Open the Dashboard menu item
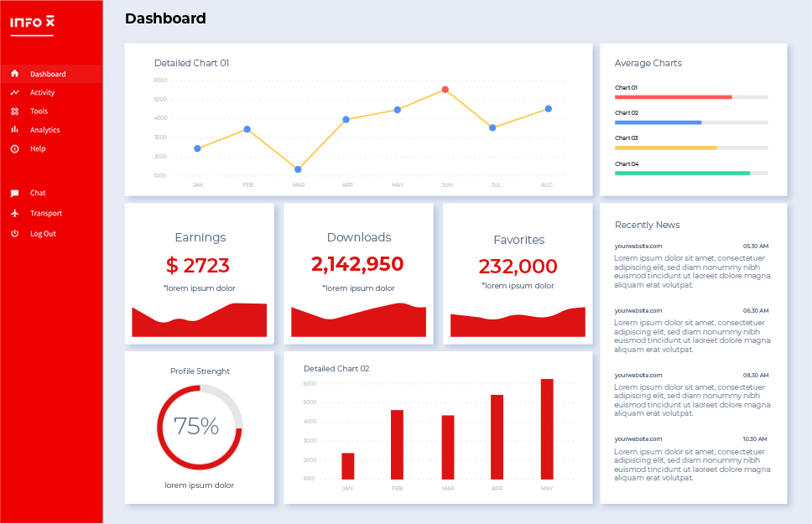 (x=51, y=74)
